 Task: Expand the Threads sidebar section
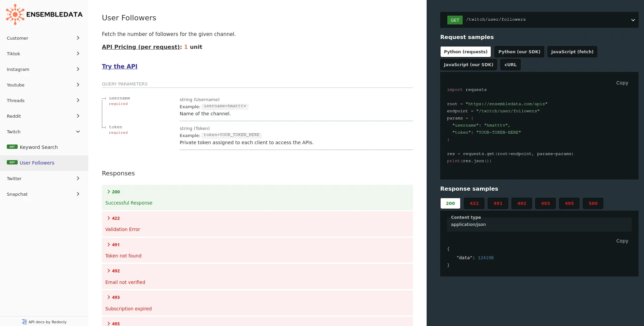[44, 100]
